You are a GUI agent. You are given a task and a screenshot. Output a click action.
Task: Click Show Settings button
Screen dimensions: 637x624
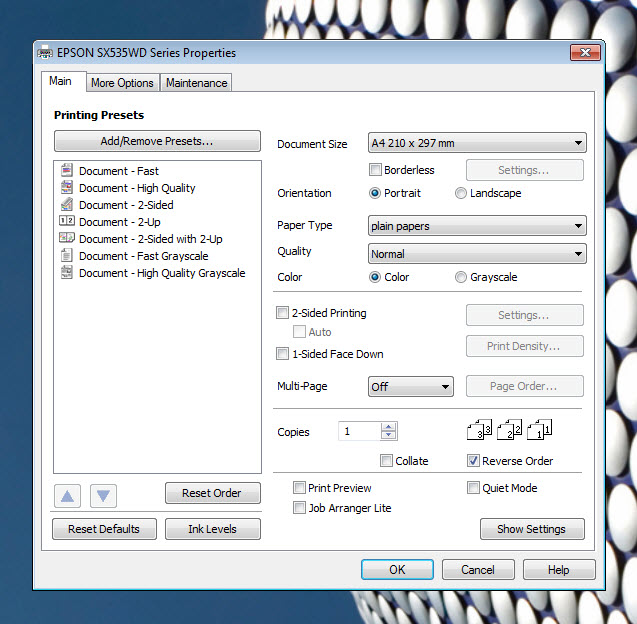(x=532, y=529)
